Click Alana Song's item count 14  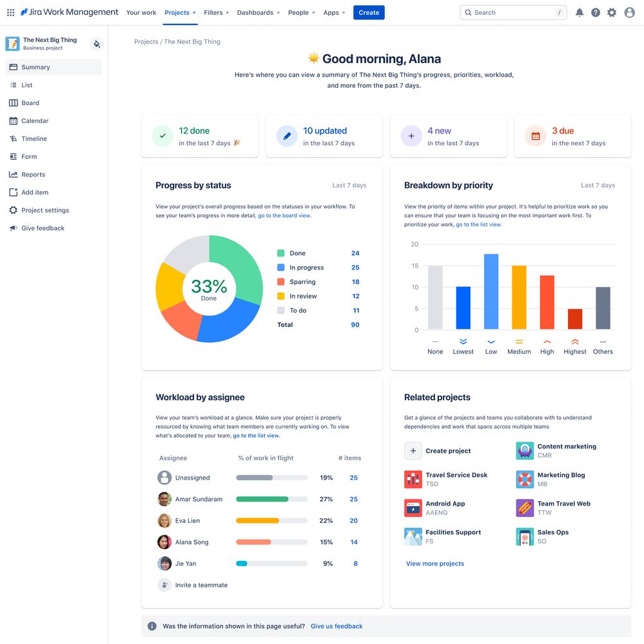click(354, 542)
